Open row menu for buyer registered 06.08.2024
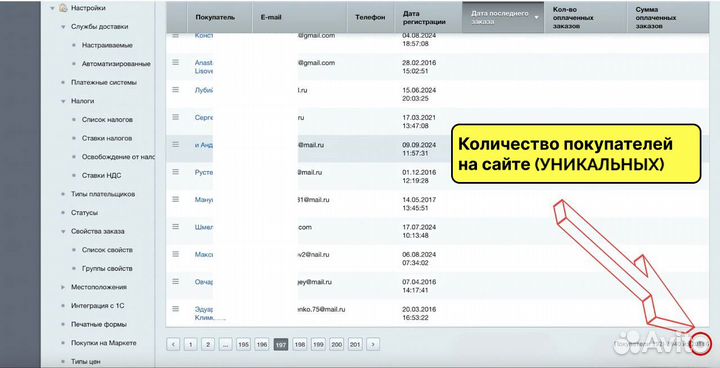The image size is (720, 368). click(x=175, y=254)
